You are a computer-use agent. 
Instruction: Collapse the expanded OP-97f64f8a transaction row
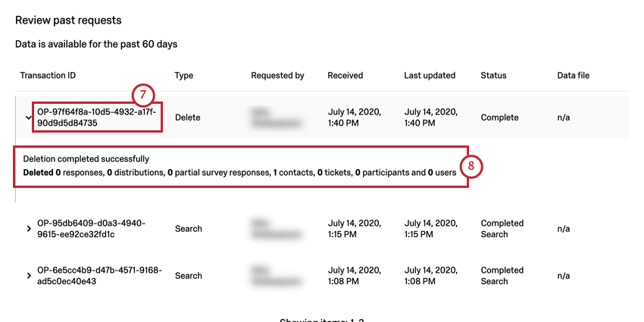(x=28, y=117)
